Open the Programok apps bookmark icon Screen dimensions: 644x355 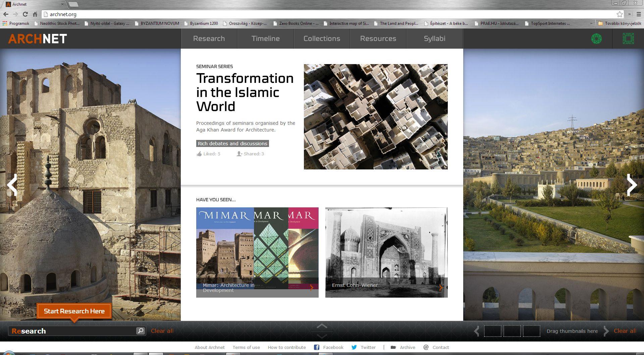point(5,23)
